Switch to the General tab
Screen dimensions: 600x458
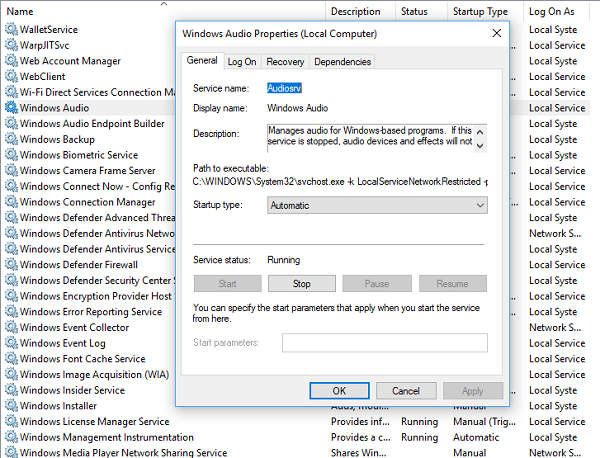202,60
